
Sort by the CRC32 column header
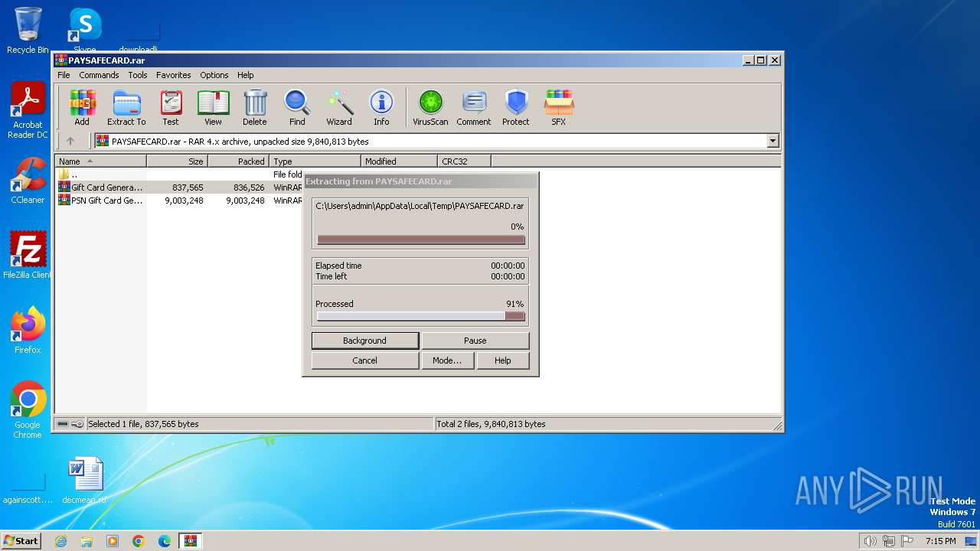point(465,161)
